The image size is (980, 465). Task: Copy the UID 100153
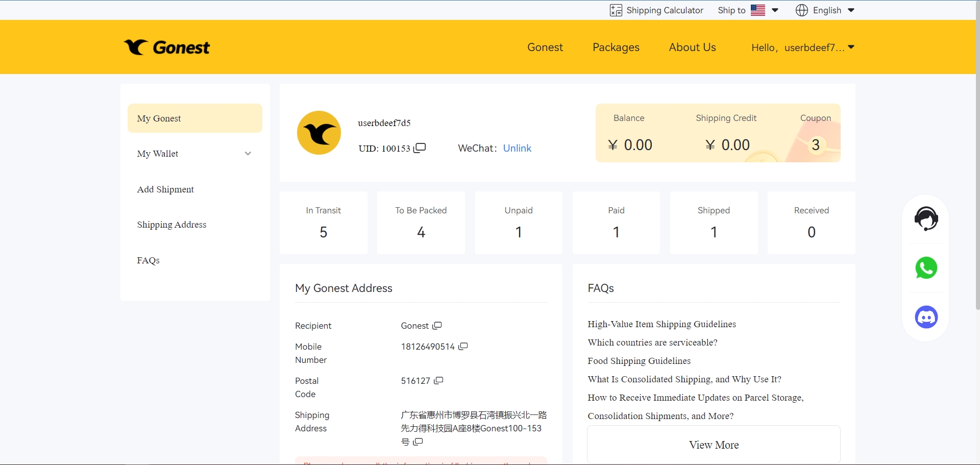(420, 148)
